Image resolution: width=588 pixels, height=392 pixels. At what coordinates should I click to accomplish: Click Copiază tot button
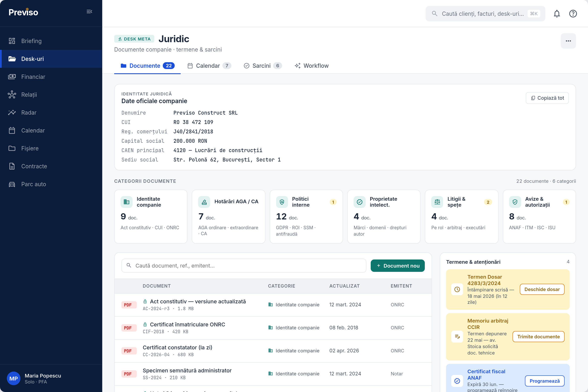pyautogui.click(x=547, y=98)
